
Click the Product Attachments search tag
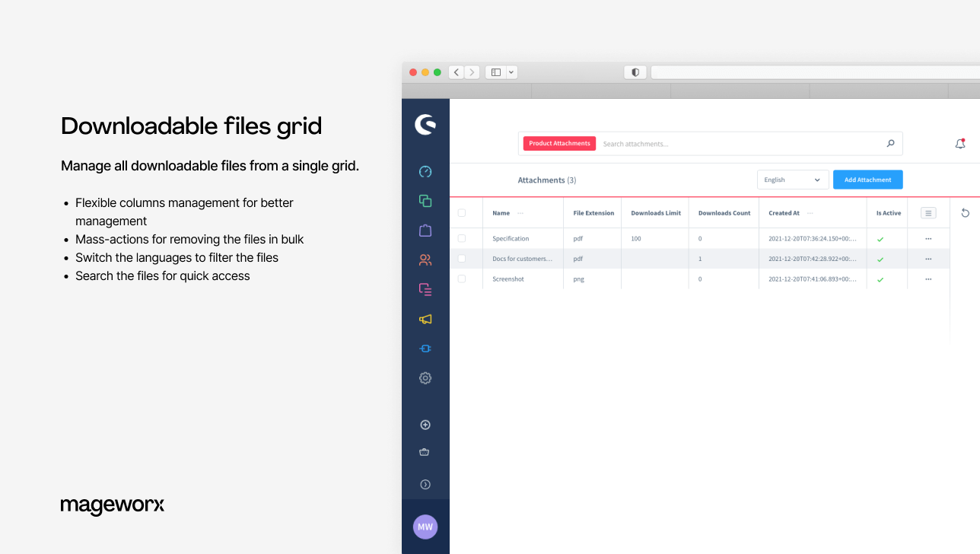coord(559,144)
